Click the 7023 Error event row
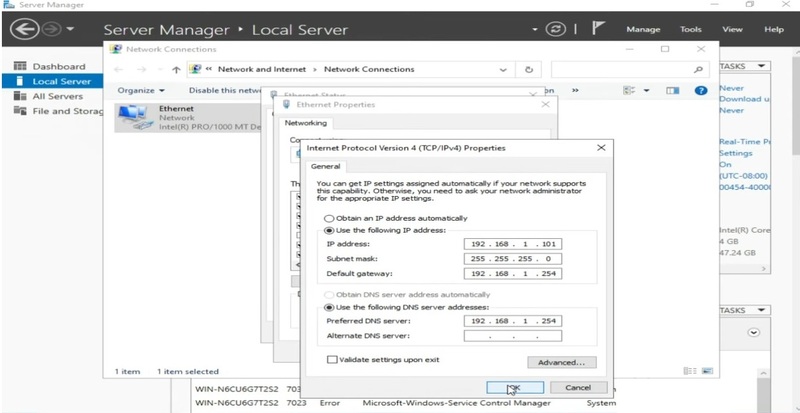Viewport: 800px width, 413px height. pos(406,403)
